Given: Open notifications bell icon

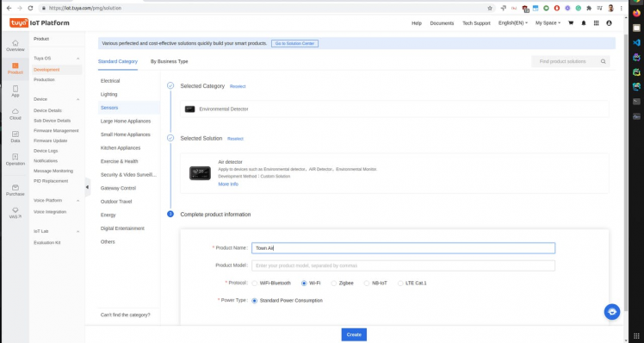Looking at the screenshot, I should pos(583,23).
